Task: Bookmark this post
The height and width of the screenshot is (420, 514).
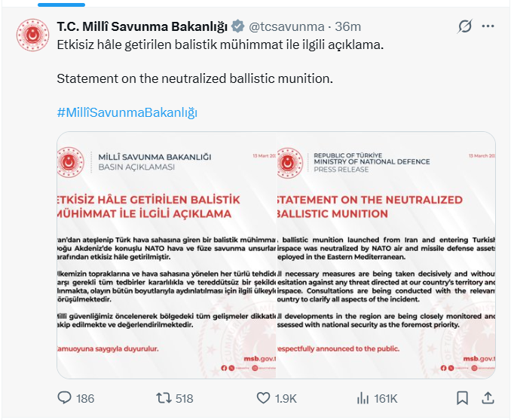Action: tap(462, 397)
